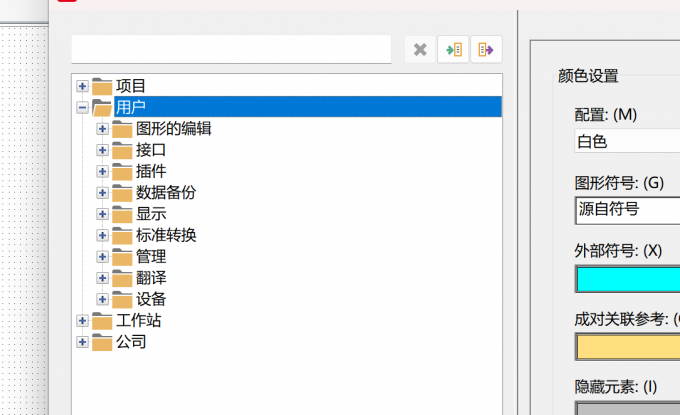Viewport: 680px width, 415px height.
Task: Click the yellow 成对关联参考 color swatch
Action: tap(628, 346)
